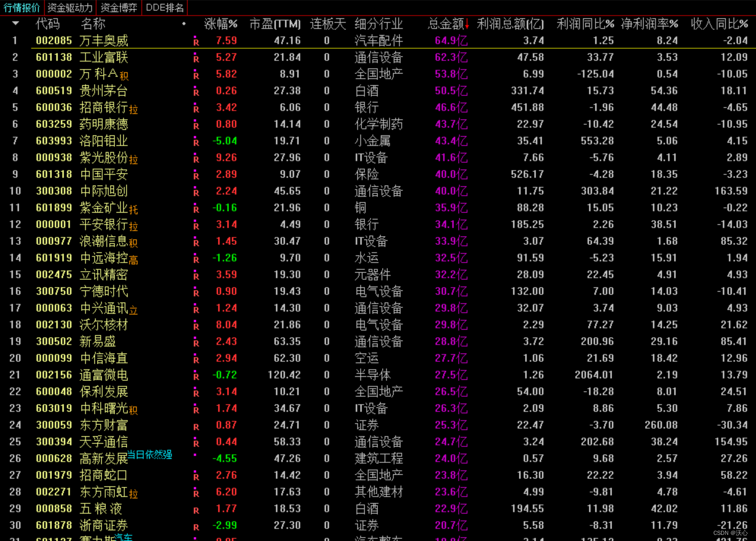Select stock code 601878
Viewport: 756px width, 541px height.
(54, 525)
